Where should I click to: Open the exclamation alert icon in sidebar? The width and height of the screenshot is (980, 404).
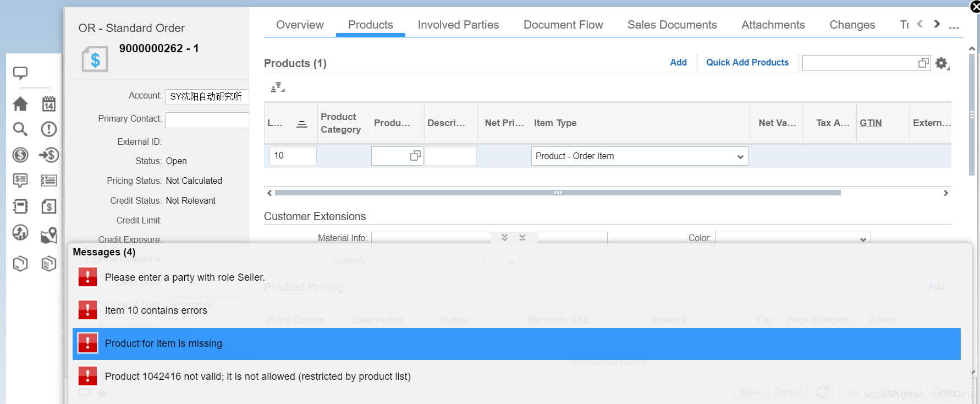tap(49, 129)
